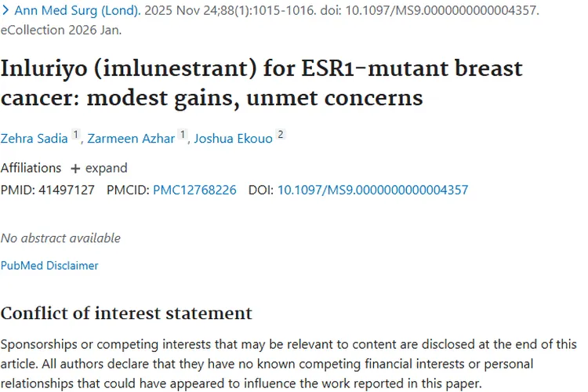Open author Zehra Sadia's link
The height and width of the screenshot is (392, 588).
34,138
